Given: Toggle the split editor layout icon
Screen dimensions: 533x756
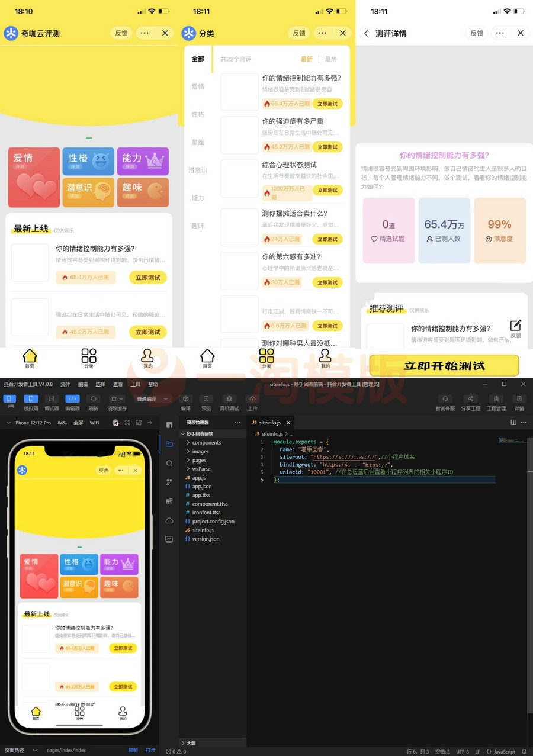Looking at the screenshot, I should coord(513,422).
